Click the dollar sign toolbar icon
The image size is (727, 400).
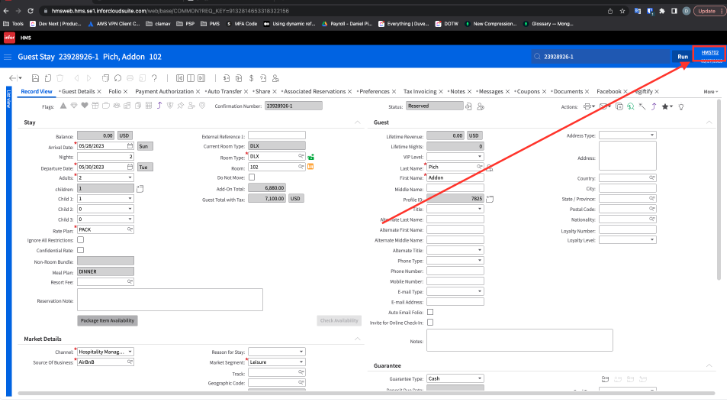point(251,78)
